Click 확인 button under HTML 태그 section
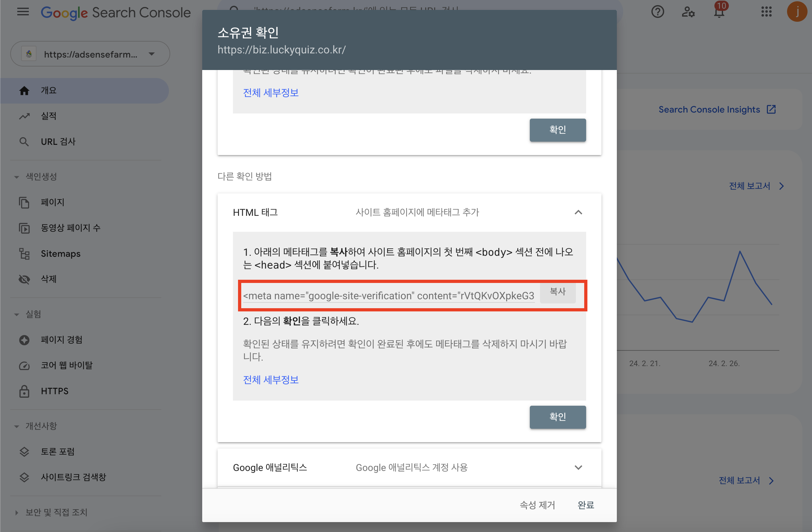 [x=557, y=417]
